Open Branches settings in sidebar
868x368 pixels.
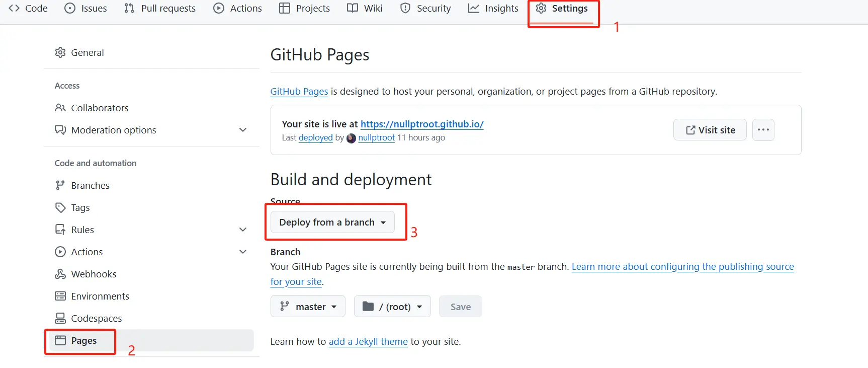tap(151, 185)
